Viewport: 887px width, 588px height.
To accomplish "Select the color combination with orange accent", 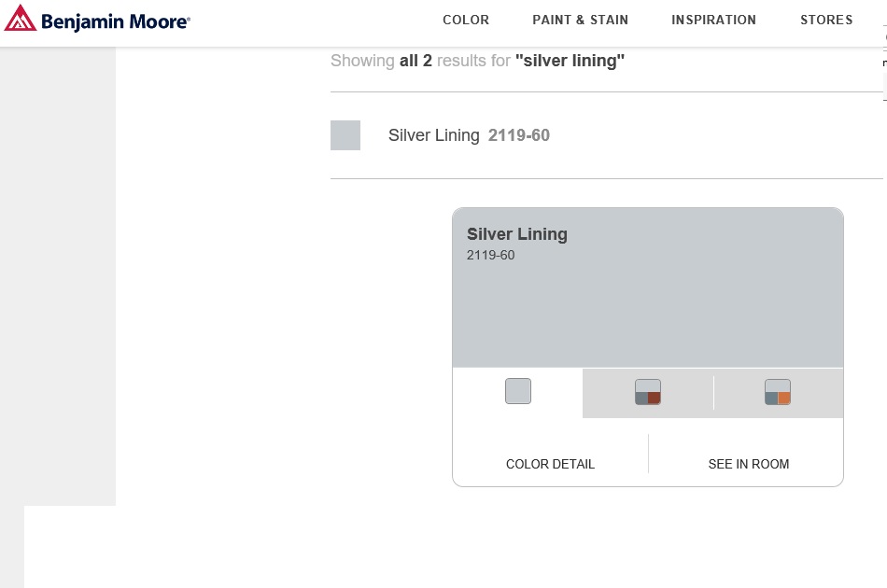I will pos(778,392).
